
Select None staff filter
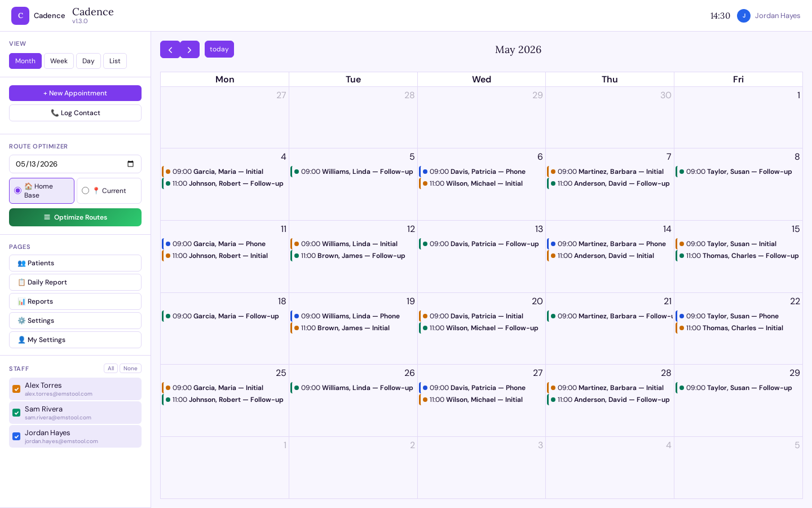tap(130, 369)
